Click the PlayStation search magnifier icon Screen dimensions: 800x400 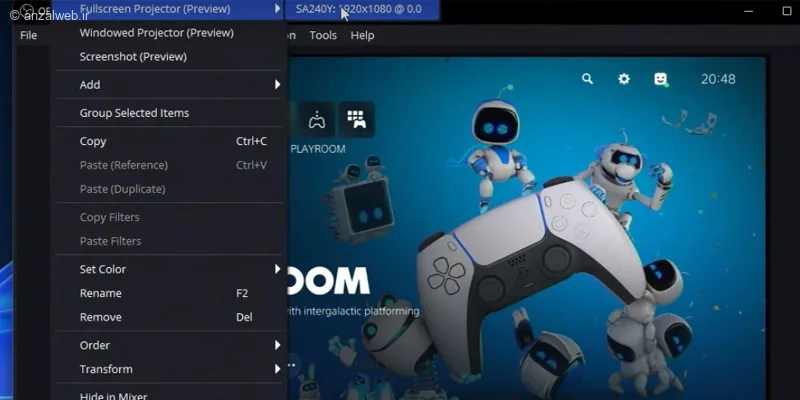pos(587,79)
